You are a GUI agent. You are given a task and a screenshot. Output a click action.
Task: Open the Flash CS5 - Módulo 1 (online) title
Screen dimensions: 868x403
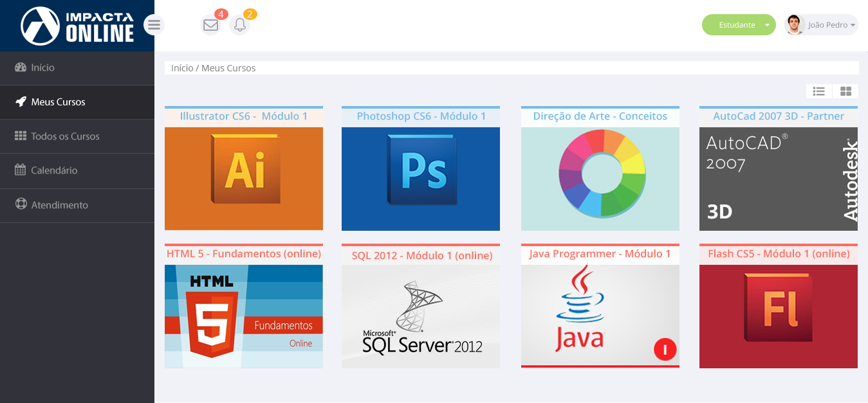pos(779,254)
